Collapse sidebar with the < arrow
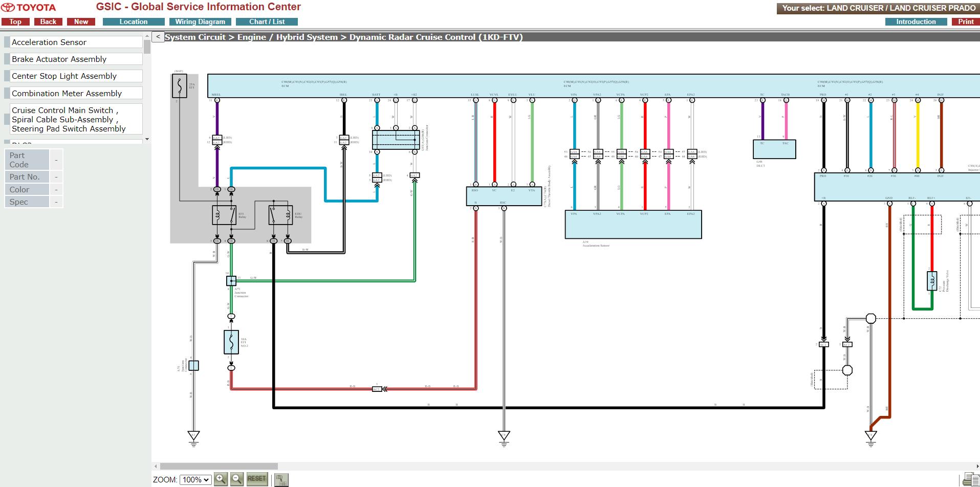This screenshot has width=980, height=487. point(158,37)
